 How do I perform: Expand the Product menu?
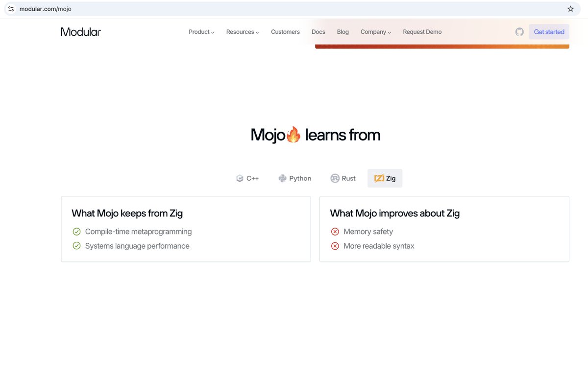pyautogui.click(x=201, y=32)
